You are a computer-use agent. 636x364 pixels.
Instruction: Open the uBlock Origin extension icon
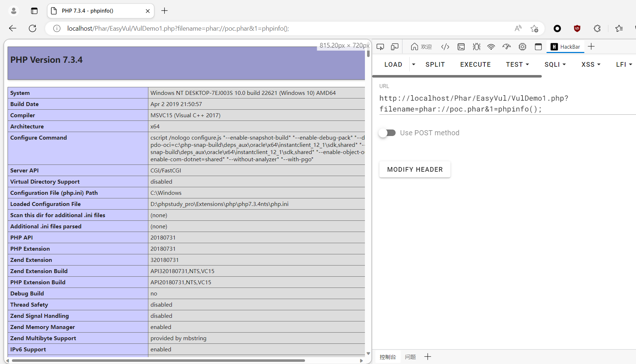pyautogui.click(x=577, y=28)
